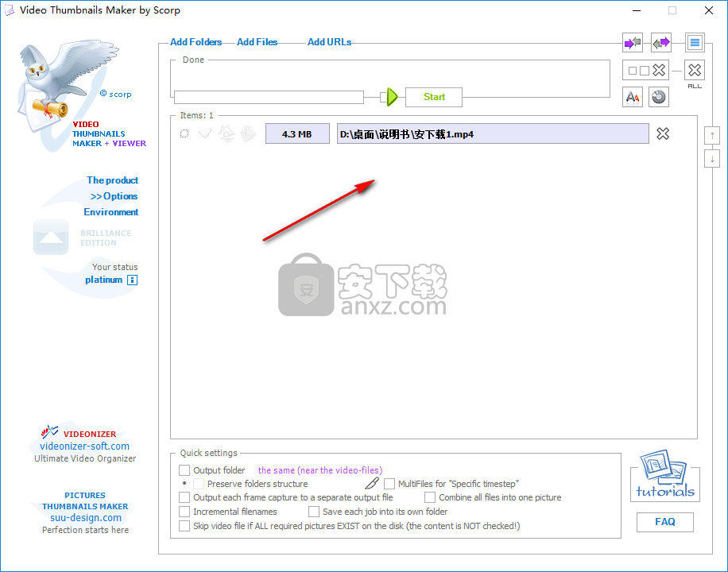The image size is (728, 572).
Task: Click the Brilliance Edition upgrade arrow icon
Action: click(51, 237)
